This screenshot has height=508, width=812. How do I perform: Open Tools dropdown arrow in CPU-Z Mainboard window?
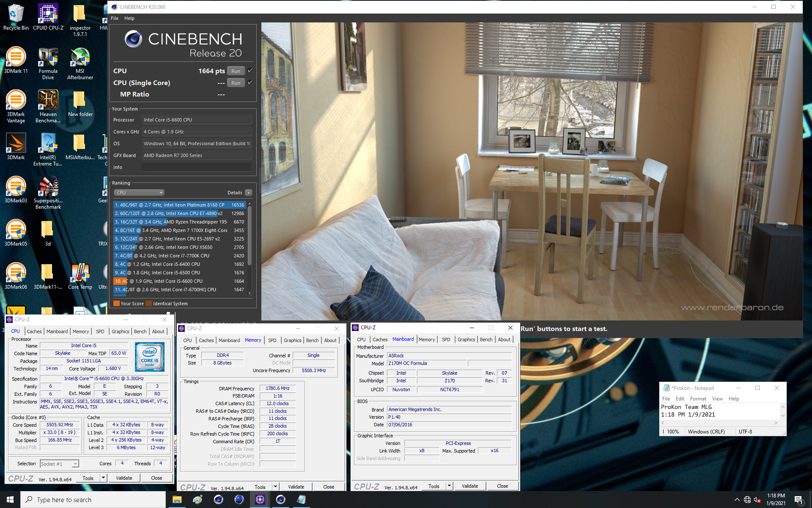[450, 486]
